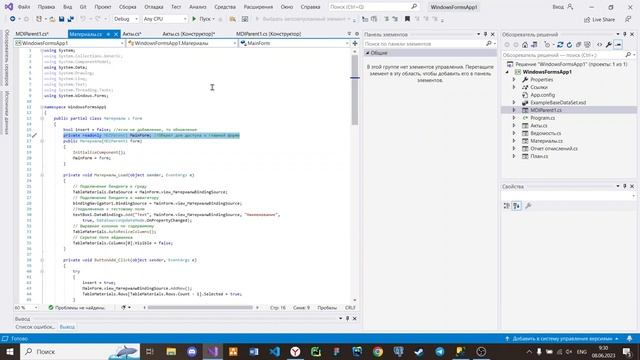Open the Правка menu
This screenshot has height=360, width=640.
(x=46, y=7)
